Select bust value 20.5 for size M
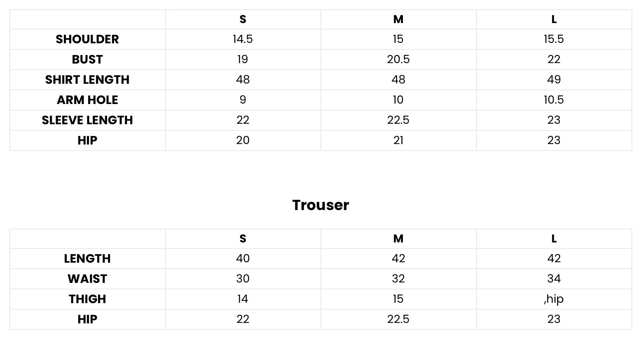 [x=398, y=59]
